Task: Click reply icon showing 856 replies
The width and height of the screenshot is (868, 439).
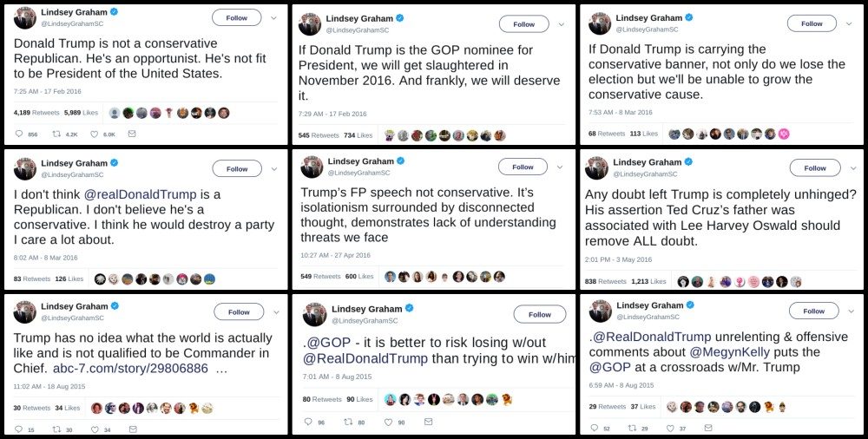Action: (19, 134)
